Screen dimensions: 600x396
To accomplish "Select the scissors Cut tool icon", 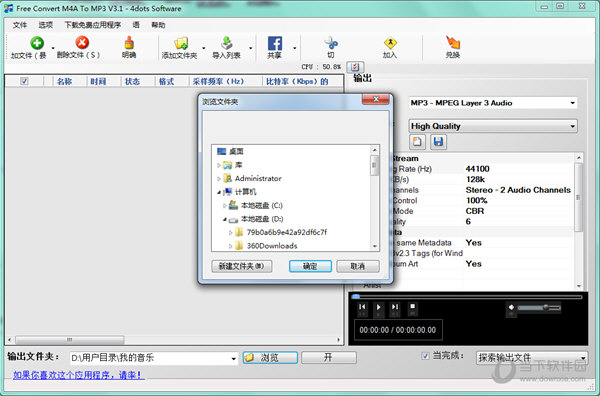I will pyautogui.click(x=331, y=43).
